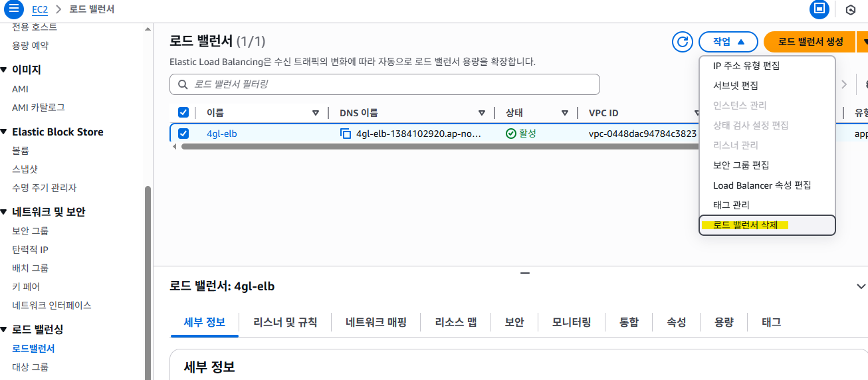Open the split arrow beside 로드 밸런서 생성
The width and height of the screenshot is (868, 380).
(x=863, y=42)
